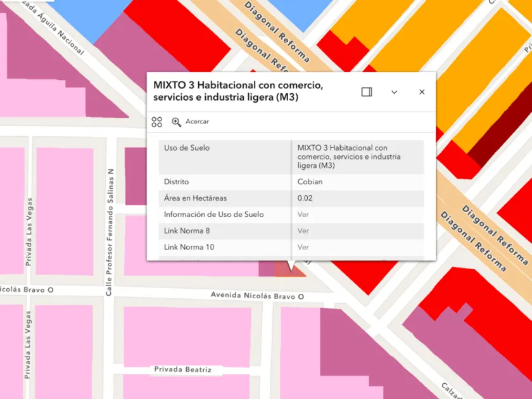This screenshot has width=532, height=399.
Task: Open the Ver link for Link Norma 8
Action: [303, 231]
